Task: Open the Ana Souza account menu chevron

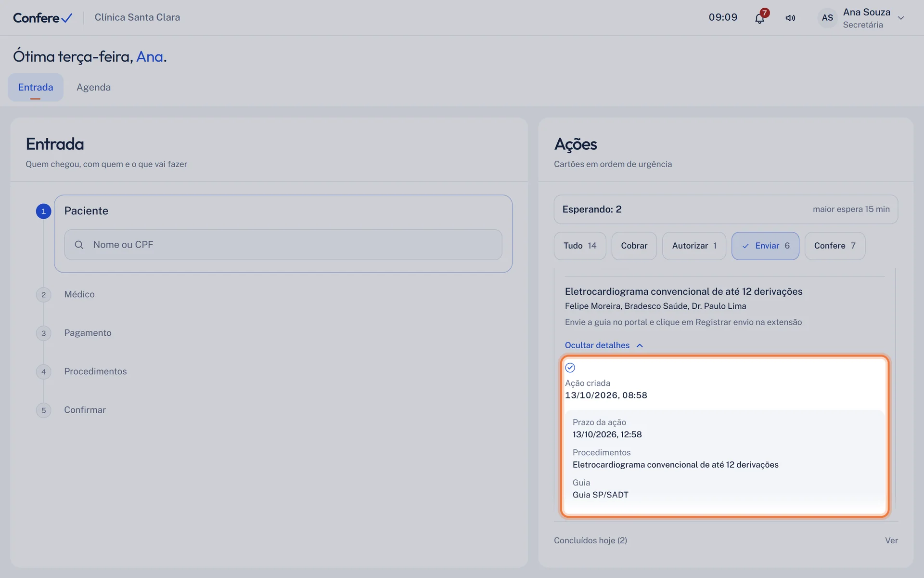Action: click(x=901, y=18)
